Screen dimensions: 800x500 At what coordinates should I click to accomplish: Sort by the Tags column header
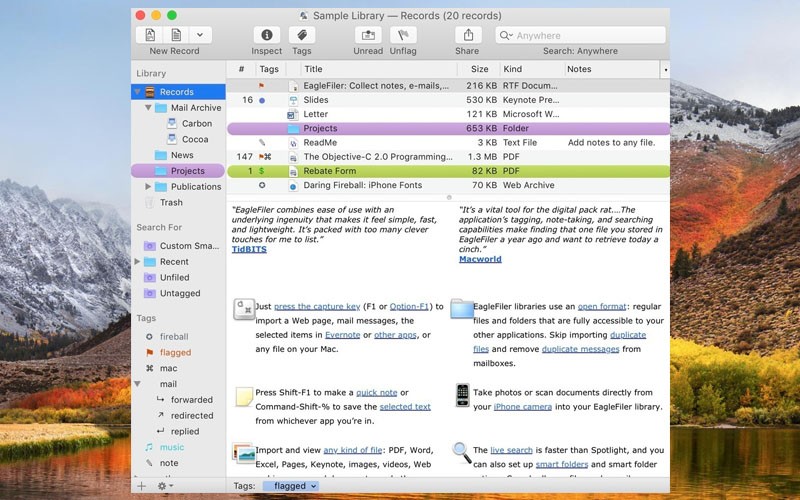pyautogui.click(x=269, y=69)
